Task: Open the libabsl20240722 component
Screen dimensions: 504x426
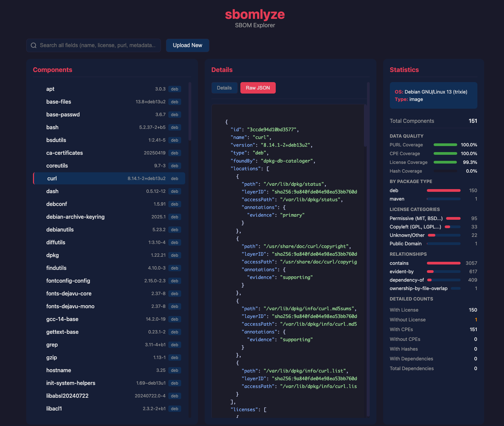Action: click(x=109, y=396)
